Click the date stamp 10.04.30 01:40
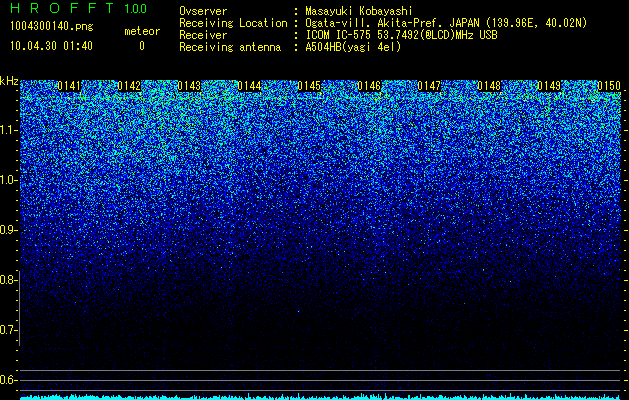 [51, 46]
